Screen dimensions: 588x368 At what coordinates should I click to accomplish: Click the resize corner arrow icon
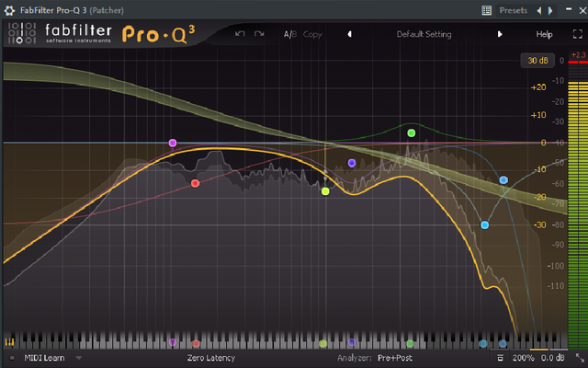tap(580, 358)
